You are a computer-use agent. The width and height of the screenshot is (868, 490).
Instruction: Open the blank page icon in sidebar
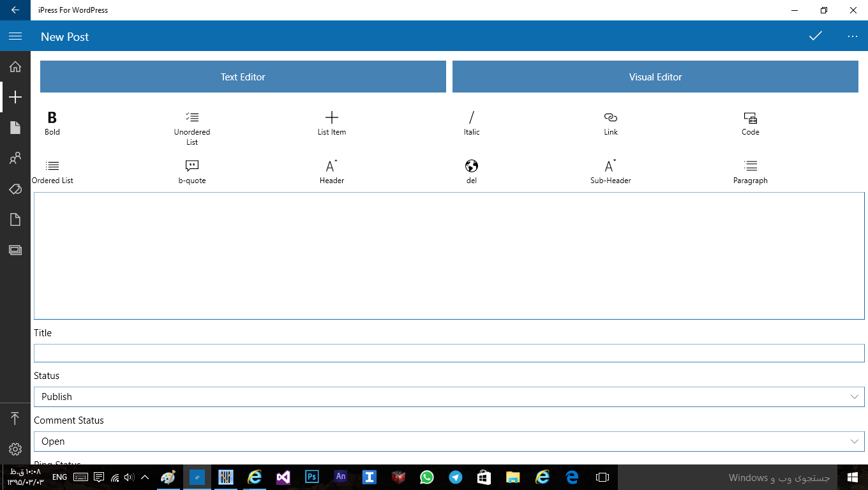pyautogui.click(x=15, y=219)
